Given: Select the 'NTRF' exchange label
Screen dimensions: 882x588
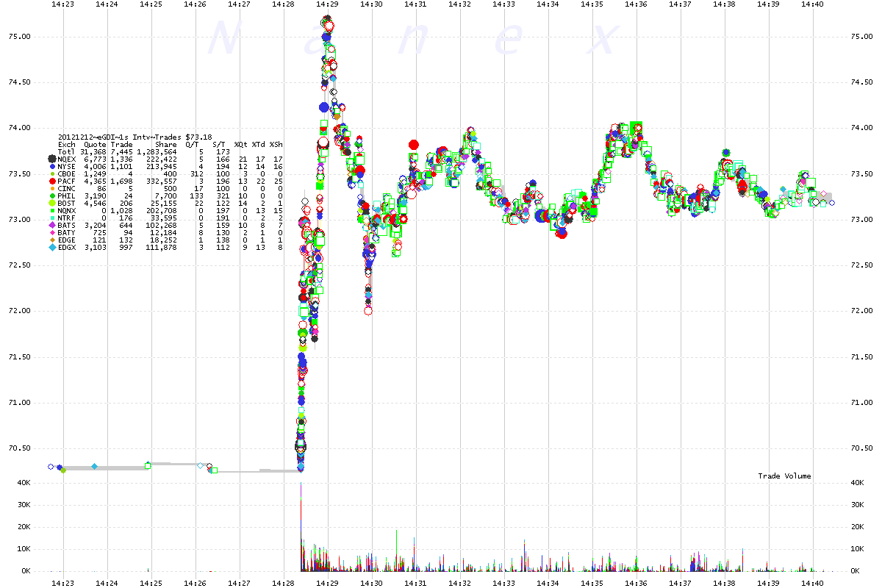Looking at the screenshot, I should [68, 218].
